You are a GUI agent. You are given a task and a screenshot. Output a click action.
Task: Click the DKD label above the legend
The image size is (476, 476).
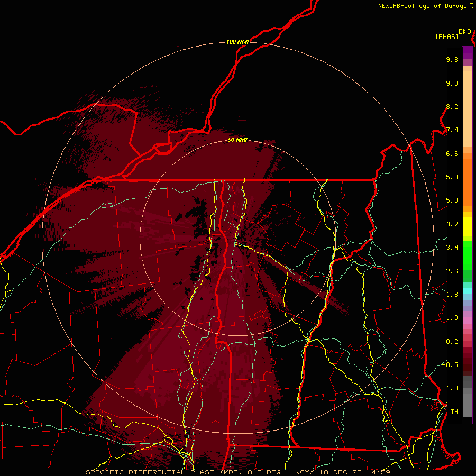click(x=465, y=32)
